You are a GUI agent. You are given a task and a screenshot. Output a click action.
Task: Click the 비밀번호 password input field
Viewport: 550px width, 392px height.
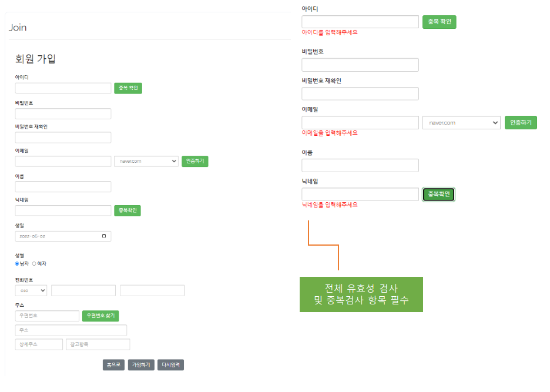coord(63,113)
